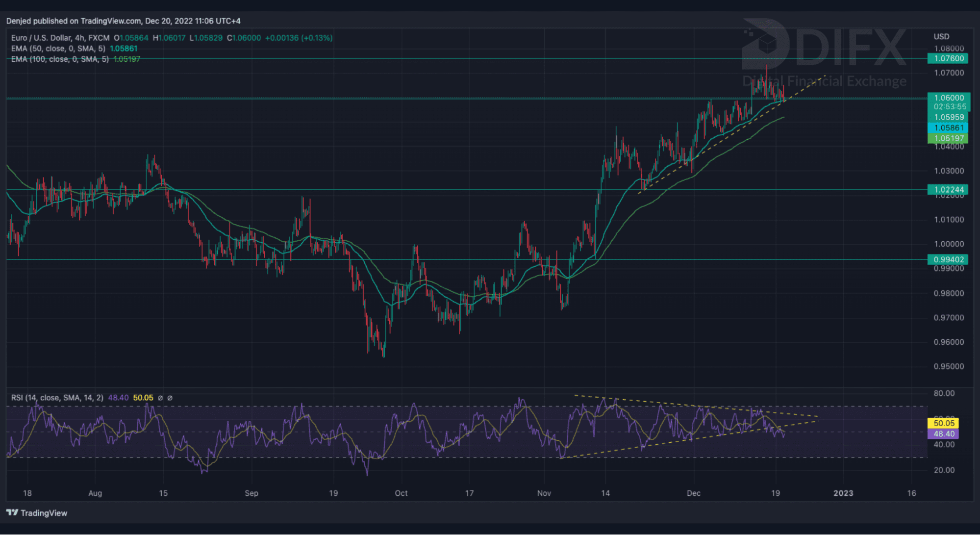Click the current price label 1.06000
The image size is (980, 535).
(948, 98)
